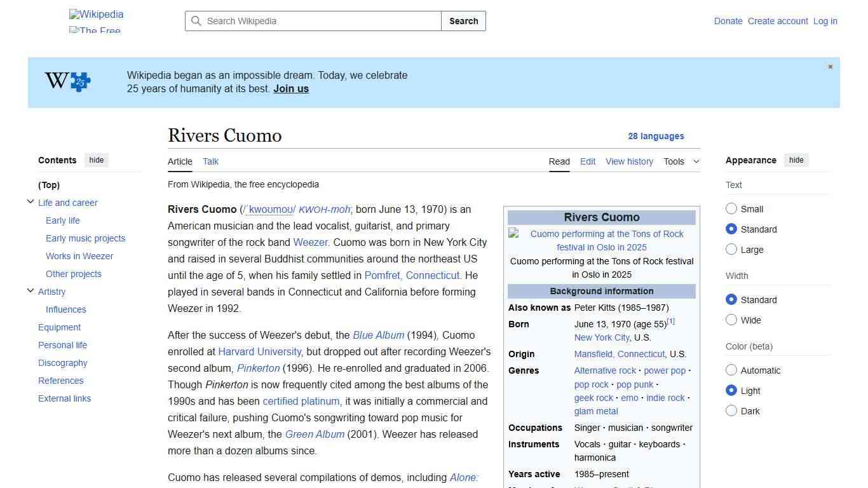Follow the Weezer link
Viewport: 868px width, 488px height.
coord(310,242)
